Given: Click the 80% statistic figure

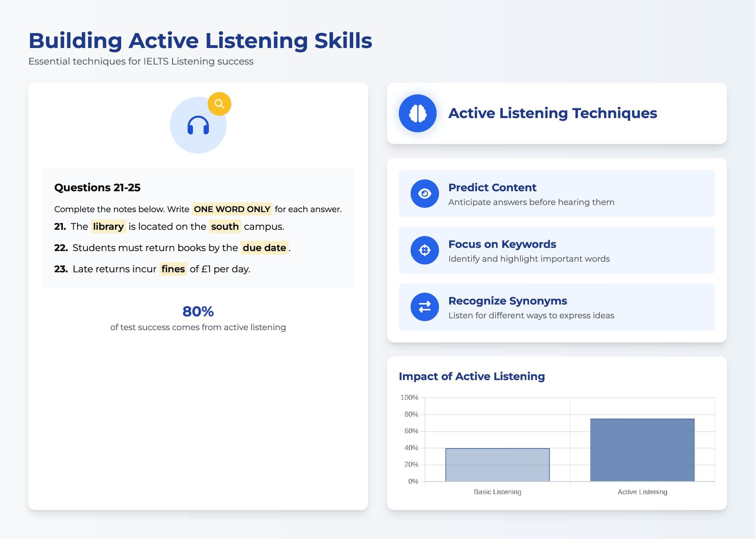Looking at the screenshot, I should point(198,311).
